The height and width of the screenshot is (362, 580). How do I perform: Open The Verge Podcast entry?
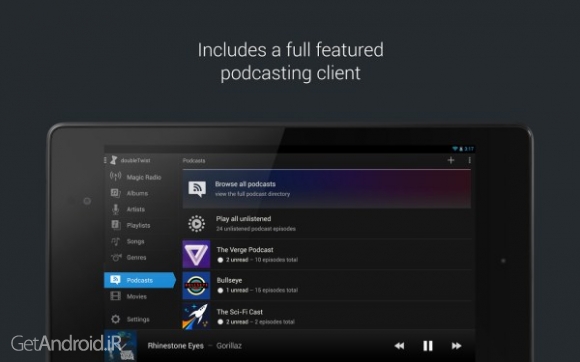[327, 254]
